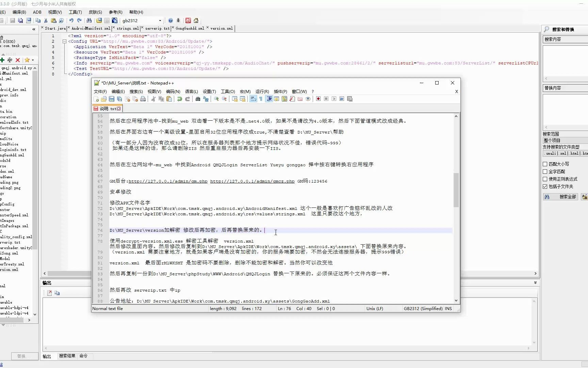Open the 搜索(S) menu in Notepad++
The width and height of the screenshot is (588, 368).
click(136, 91)
